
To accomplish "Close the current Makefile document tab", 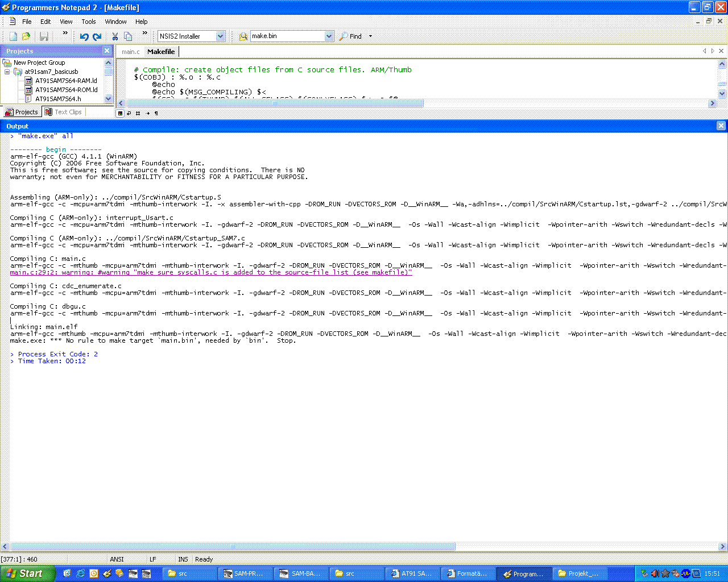I will [x=721, y=51].
